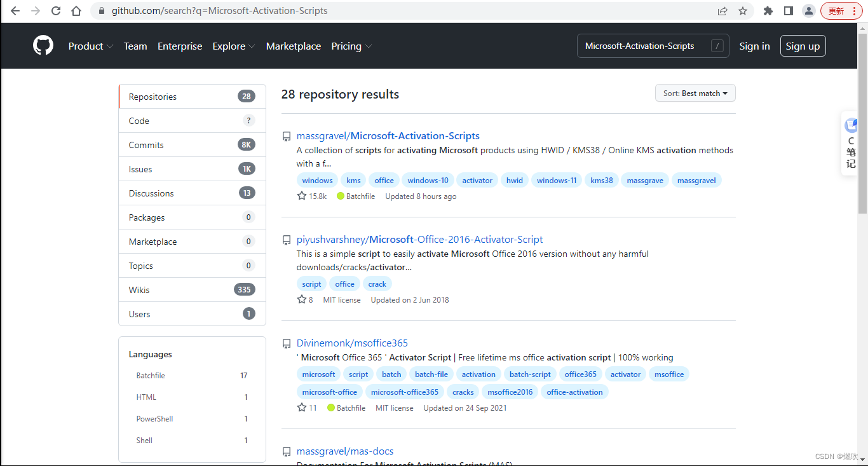Open the browser home icon
868x466 pixels.
tap(76, 11)
